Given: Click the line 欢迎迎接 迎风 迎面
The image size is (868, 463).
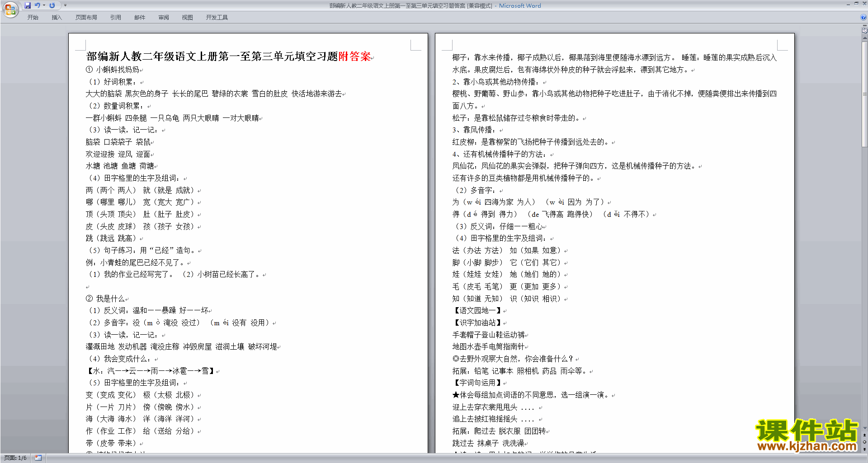Looking at the screenshot, I should point(118,154).
